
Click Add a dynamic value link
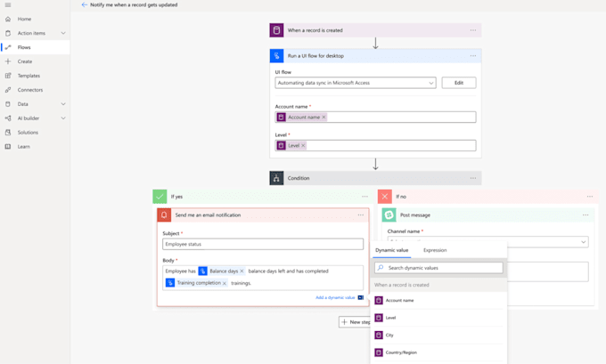tap(335, 297)
